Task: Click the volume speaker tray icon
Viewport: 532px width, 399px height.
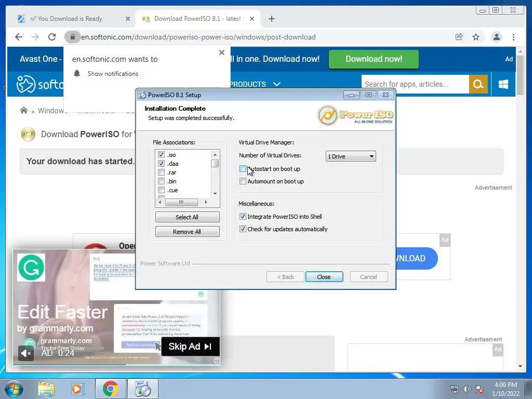Action: tap(467, 389)
